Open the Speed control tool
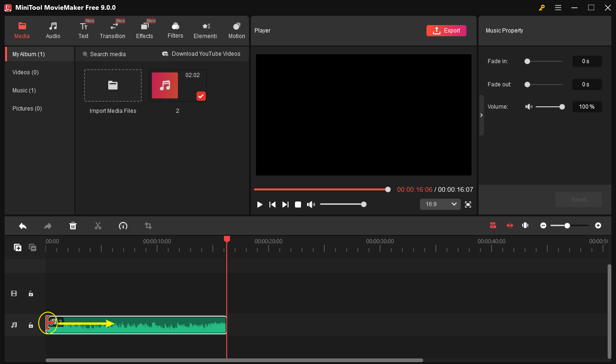The image size is (616, 364). 123,226
